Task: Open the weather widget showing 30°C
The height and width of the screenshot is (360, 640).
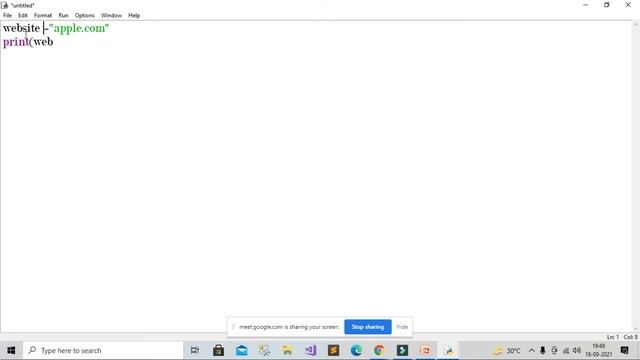Action: (x=507, y=350)
